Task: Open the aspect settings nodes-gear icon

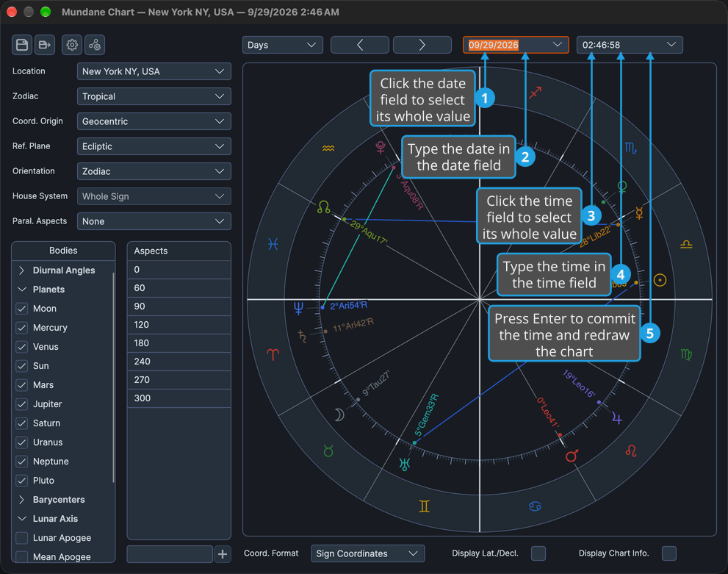Action: coord(95,45)
